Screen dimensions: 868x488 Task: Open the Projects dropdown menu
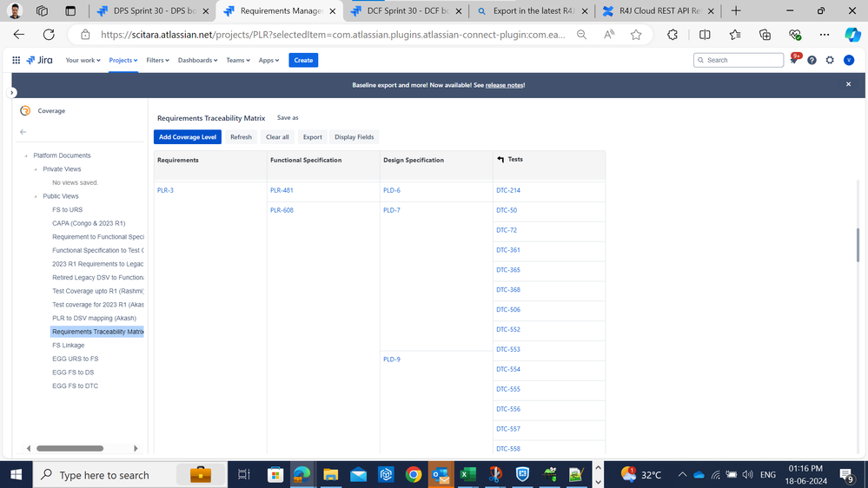pos(123,60)
